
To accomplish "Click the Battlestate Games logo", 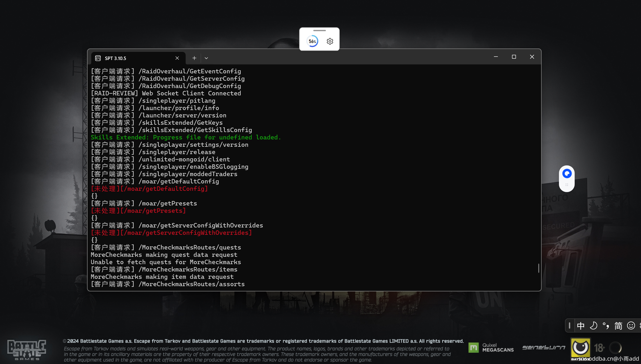I will tap(26, 350).
